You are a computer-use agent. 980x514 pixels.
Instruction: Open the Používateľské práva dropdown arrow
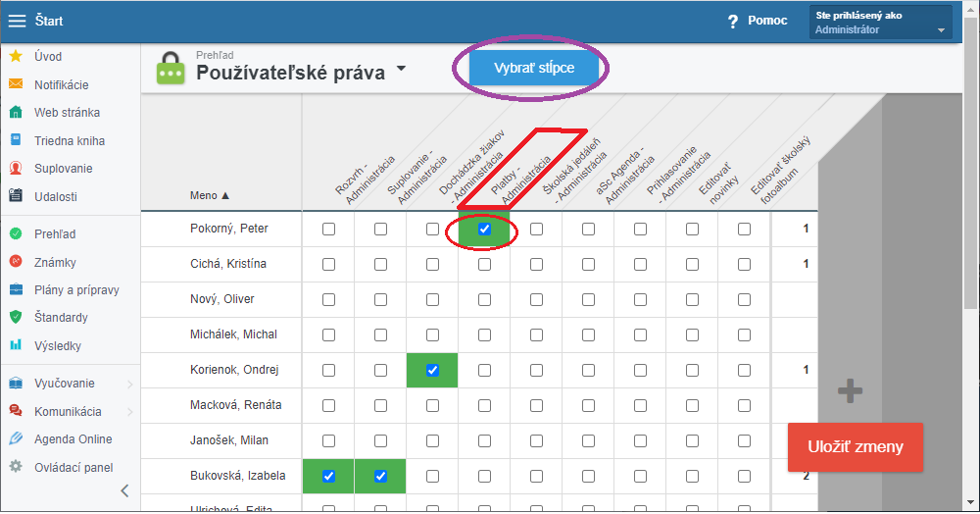[401, 69]
